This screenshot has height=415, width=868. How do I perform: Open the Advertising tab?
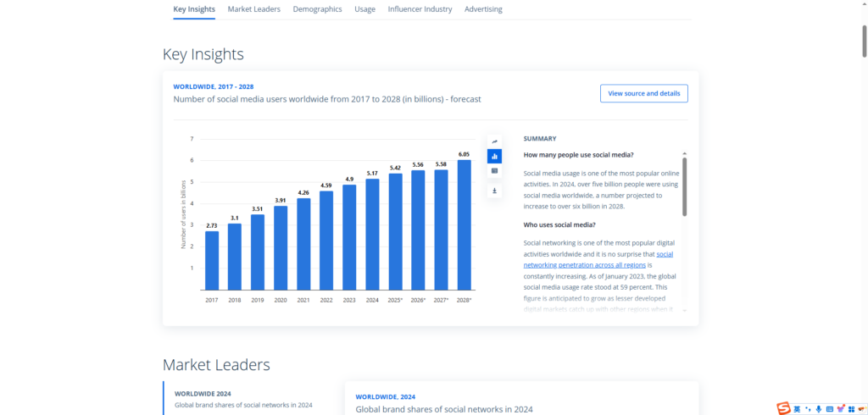(483, 9)
